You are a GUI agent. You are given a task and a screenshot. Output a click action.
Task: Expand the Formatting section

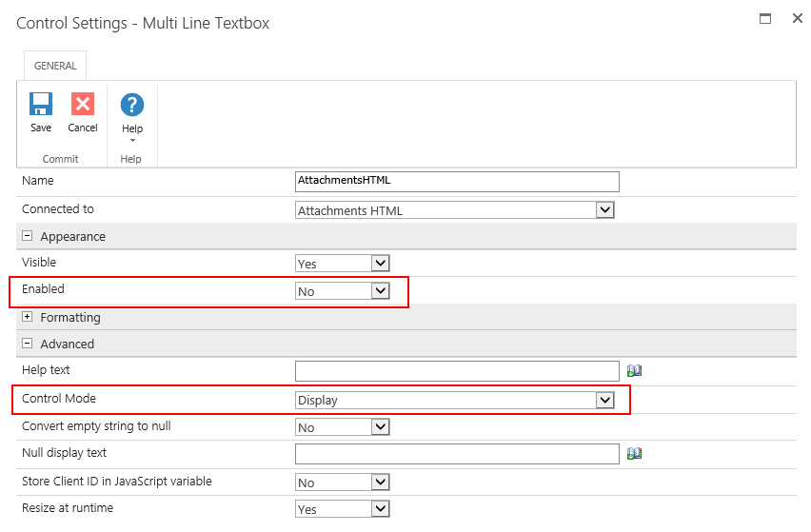pyautogui.click(x=28, y=316)
